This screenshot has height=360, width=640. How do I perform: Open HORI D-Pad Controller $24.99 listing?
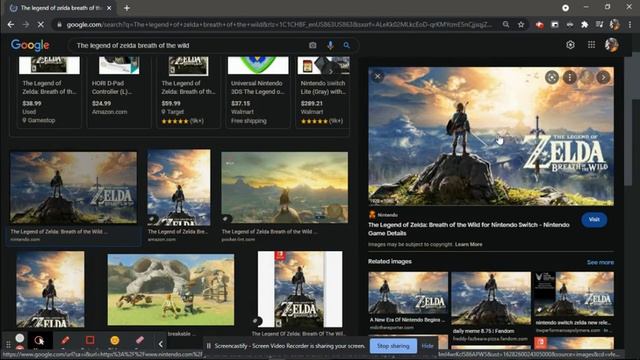click(118, 92)
